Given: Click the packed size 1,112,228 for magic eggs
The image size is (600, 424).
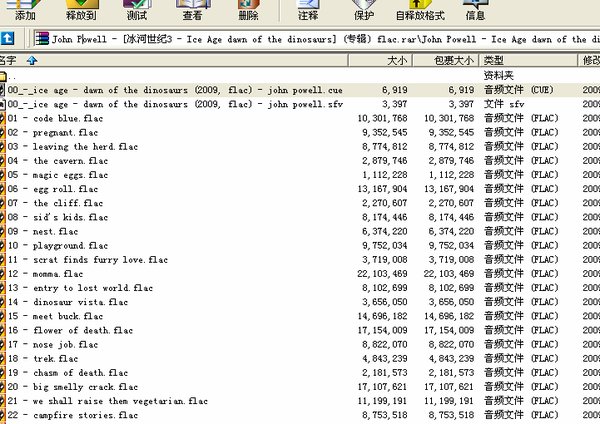Looking at the screenshot, I should [451, 175].
